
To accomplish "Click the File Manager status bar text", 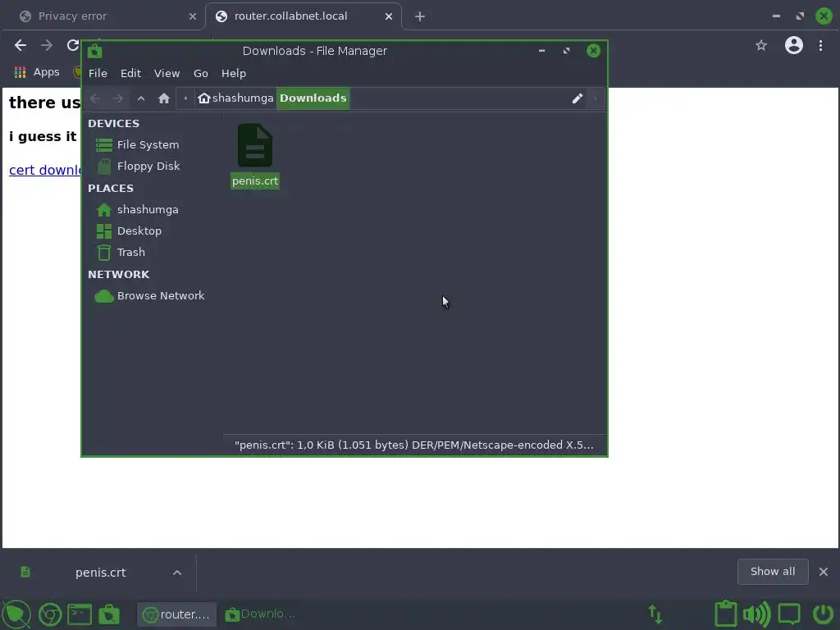I will pyautogui.click(x=413, y=445).
